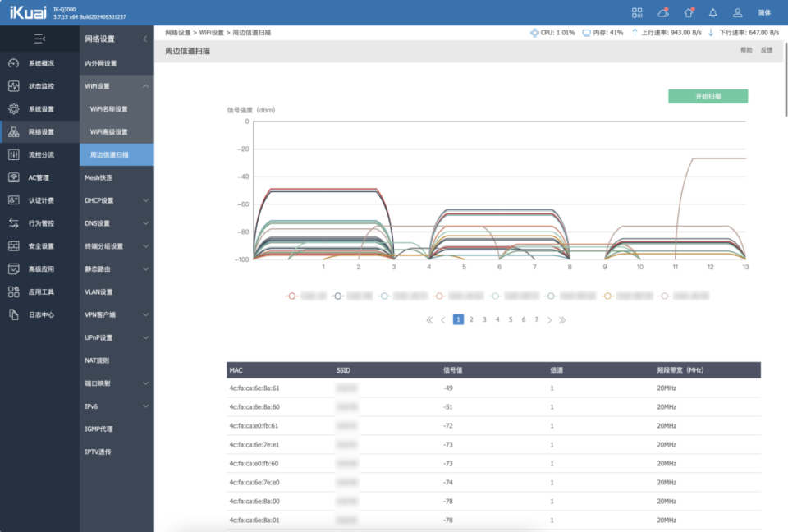Open the 安全设置 firewall icon
Screen dimensions: 788x532
[14, 246]
